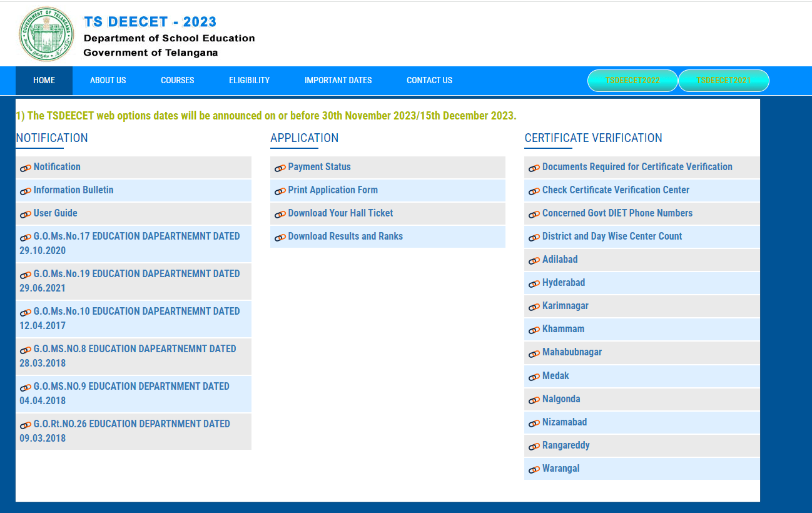Click chain icon beside Concerned Govt DIET Phone Numbers
Image resolution: width=812 pixels, height=513 pixels.
click(x=534, y=214)
